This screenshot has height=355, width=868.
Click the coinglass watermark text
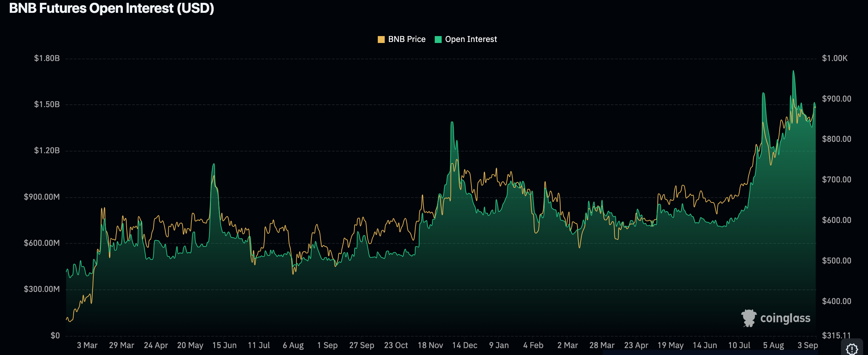click(785, 318)
